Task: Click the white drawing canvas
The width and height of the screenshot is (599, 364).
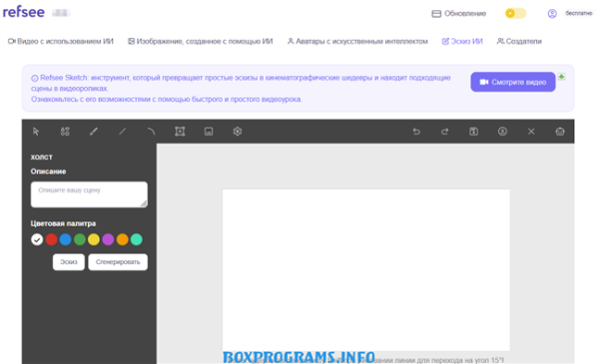Action: click(366, 269)
